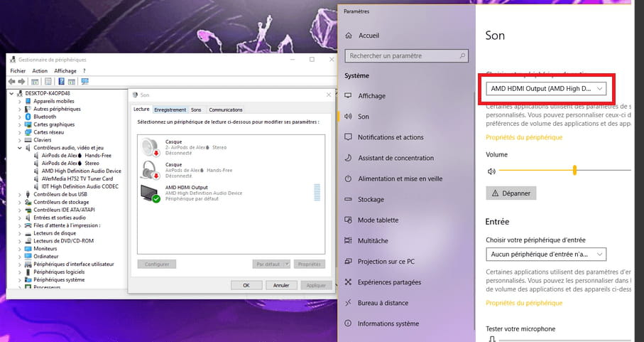
Task: Select the Lecture tab in Son dialog
Action: [x=141, y=109]
